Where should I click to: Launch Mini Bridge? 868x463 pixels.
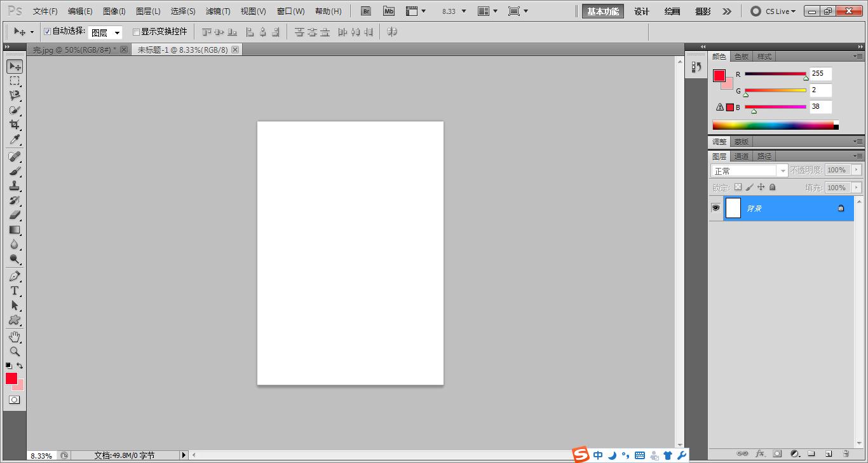click(388, 11)
